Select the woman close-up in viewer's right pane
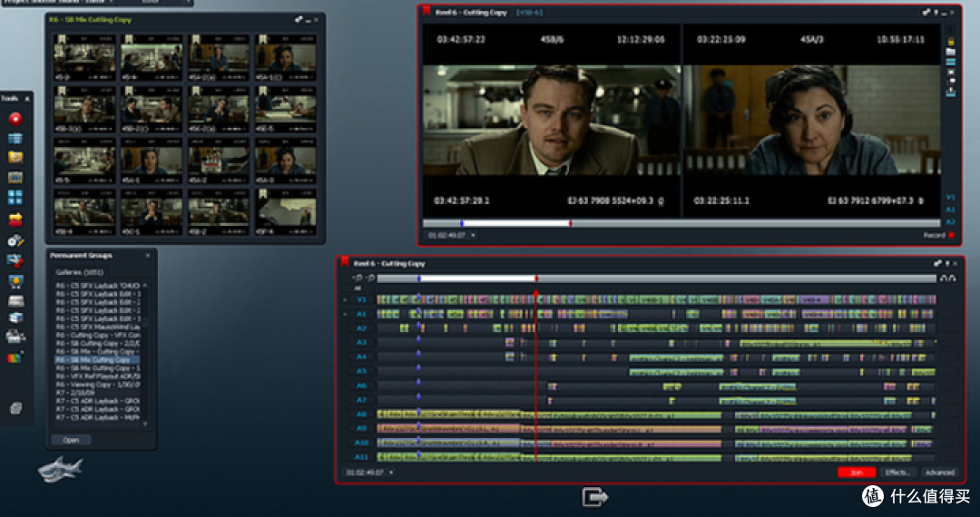 click(x=812, y=120)
